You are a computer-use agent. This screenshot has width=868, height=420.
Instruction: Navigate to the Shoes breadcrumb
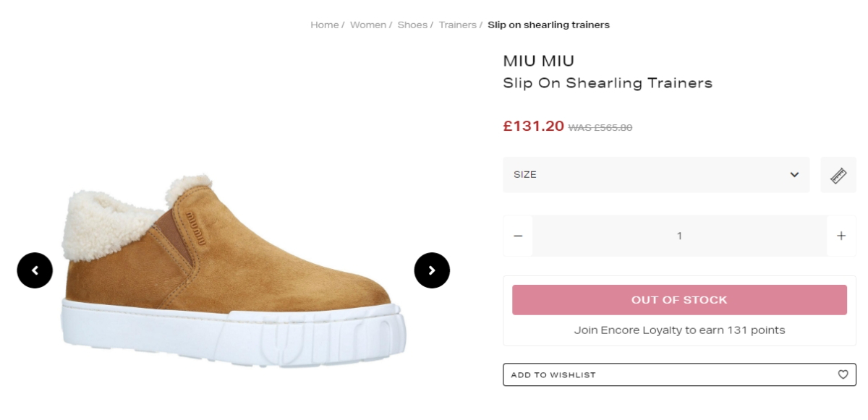click(412, 25)
